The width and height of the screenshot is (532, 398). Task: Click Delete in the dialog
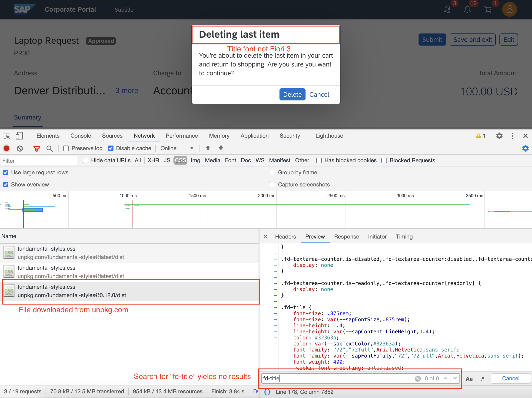pos(292,94)
